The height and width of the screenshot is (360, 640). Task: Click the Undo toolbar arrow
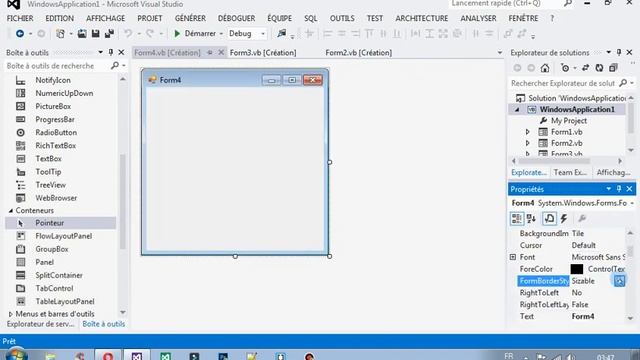(128, 33)
